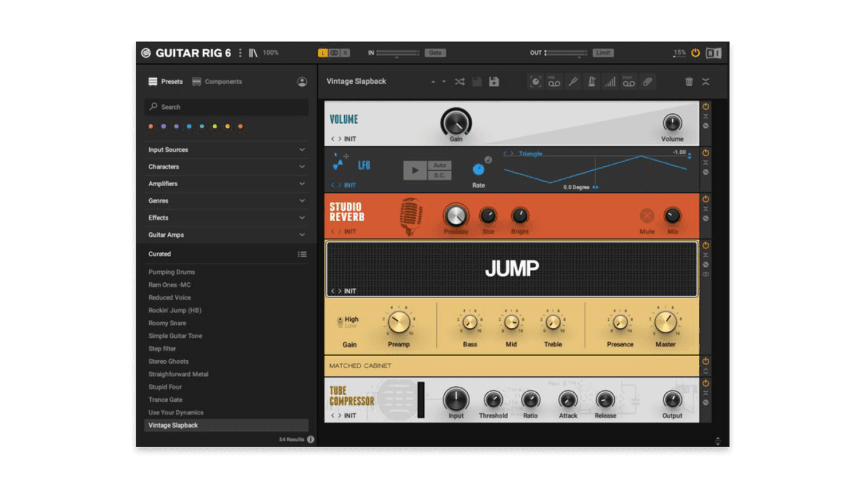The image size is (868, 488).
Task: Open the Tuner tool
Action: tap(573, 81)
